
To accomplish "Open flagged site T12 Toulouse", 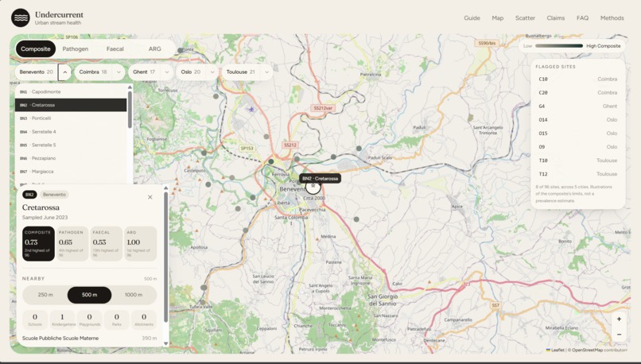I will [x=577, y=174].
